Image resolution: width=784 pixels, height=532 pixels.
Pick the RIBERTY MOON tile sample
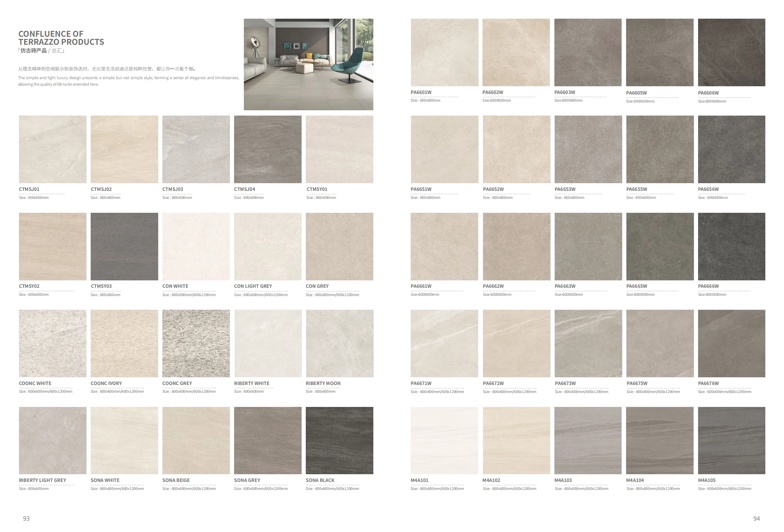(339, 343)
